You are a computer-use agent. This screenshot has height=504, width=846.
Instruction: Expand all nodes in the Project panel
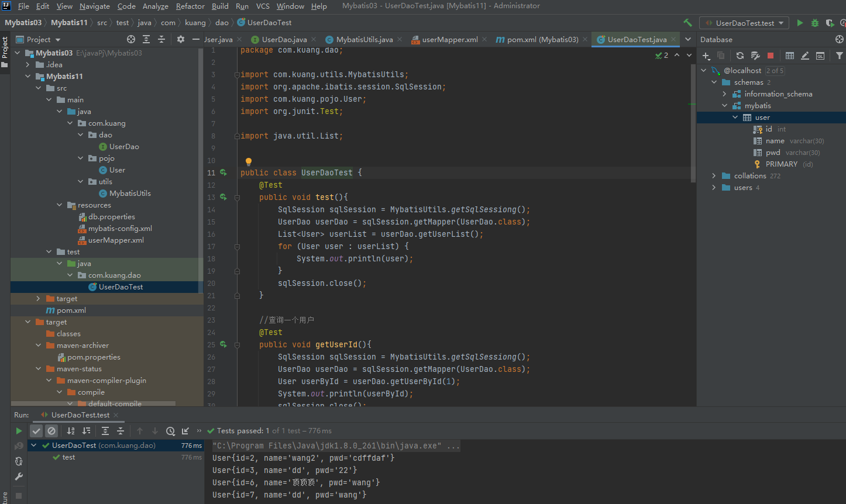pos(146,39)
